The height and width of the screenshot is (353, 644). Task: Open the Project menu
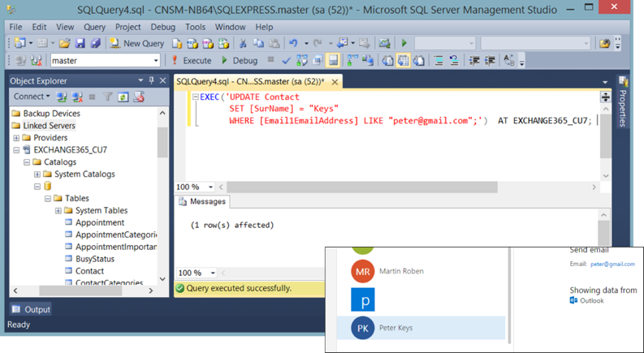point(128,27)
